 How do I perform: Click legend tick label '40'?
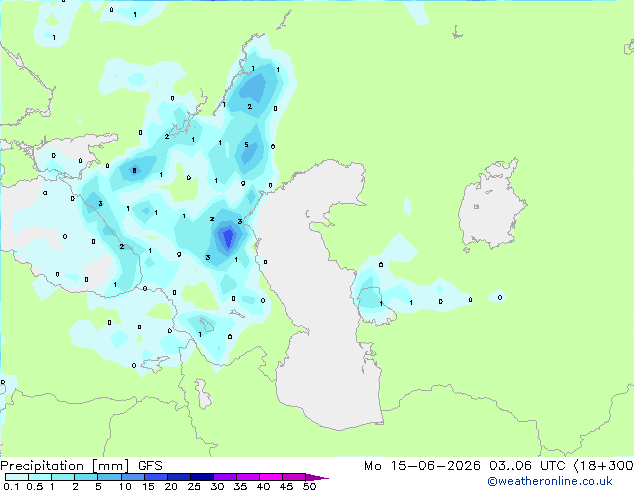coord(263,486)
